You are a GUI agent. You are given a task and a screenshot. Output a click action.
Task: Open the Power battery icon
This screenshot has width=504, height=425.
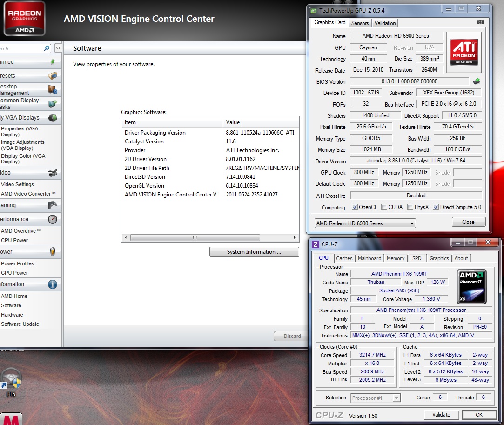(x=53, y=252)
